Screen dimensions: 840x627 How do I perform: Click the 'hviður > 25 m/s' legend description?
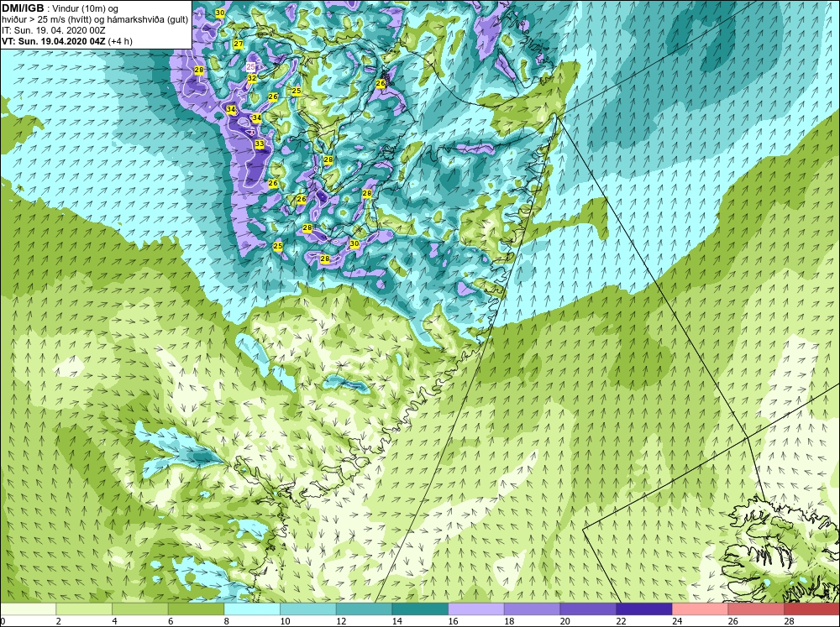coord(29,19)
